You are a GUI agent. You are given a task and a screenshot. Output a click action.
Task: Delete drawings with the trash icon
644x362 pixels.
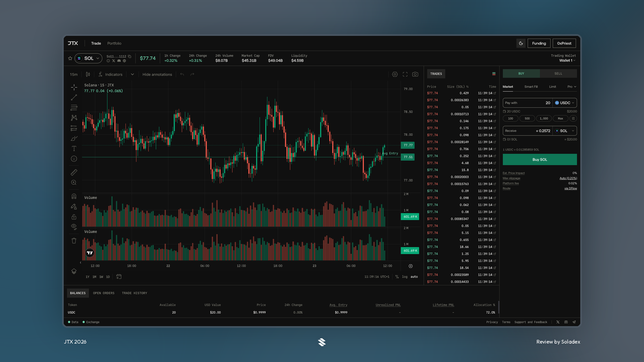(x=74, y=241)
